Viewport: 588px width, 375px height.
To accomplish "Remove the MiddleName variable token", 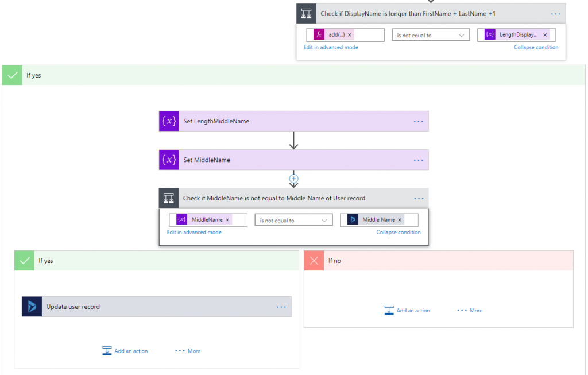I will (227, 220).
